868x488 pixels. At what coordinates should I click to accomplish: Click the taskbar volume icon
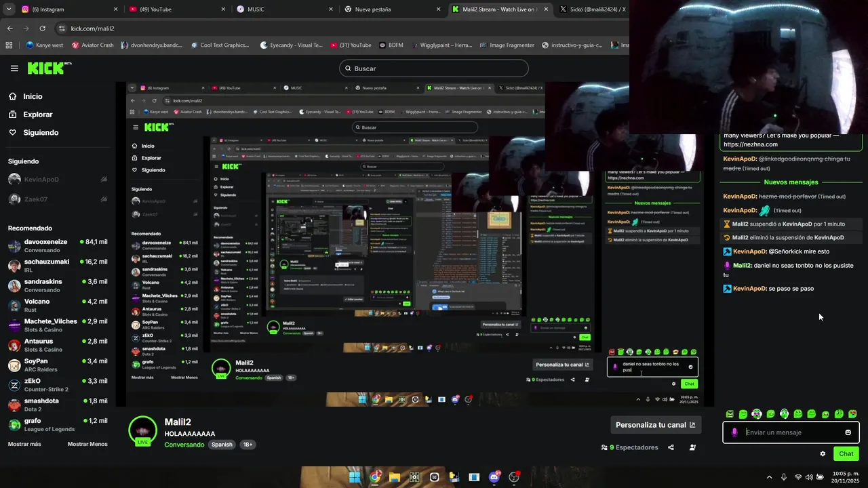tap(809, 477)
